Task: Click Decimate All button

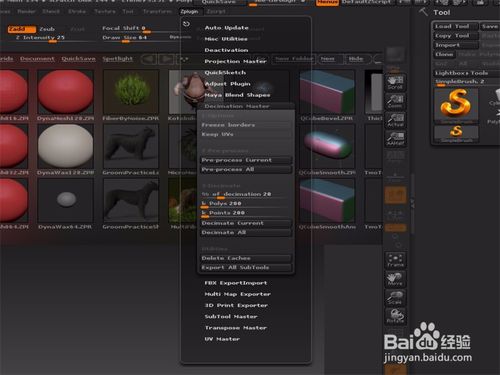Action: pyautogui.click(x=246, y=232)
